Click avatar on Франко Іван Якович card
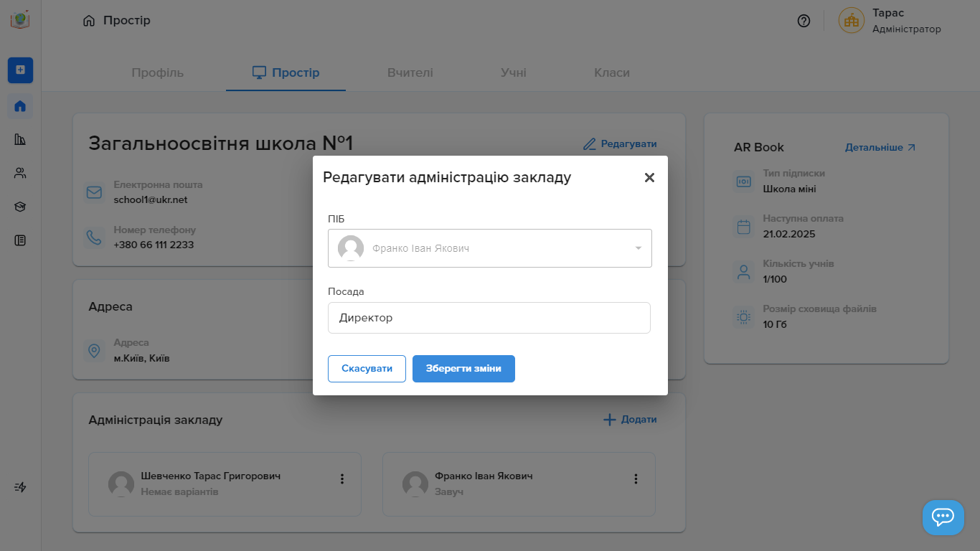 [x=415, y=484]
